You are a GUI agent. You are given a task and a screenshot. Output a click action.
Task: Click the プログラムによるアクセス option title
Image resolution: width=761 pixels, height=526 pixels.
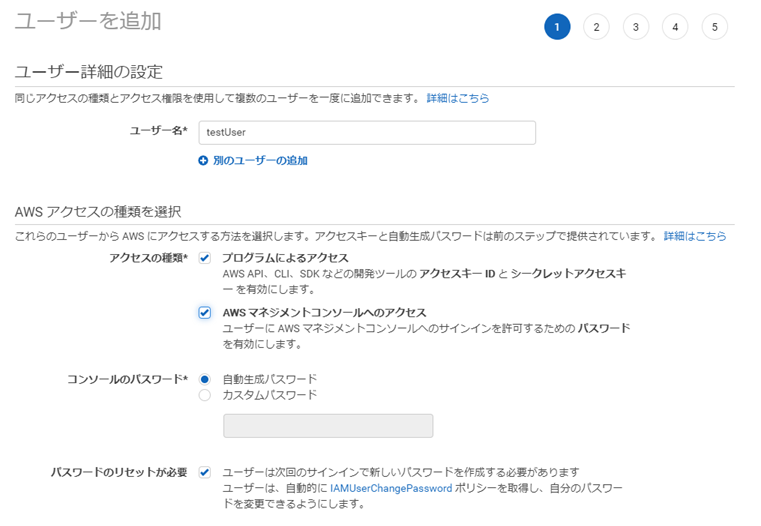click(285, 258)
